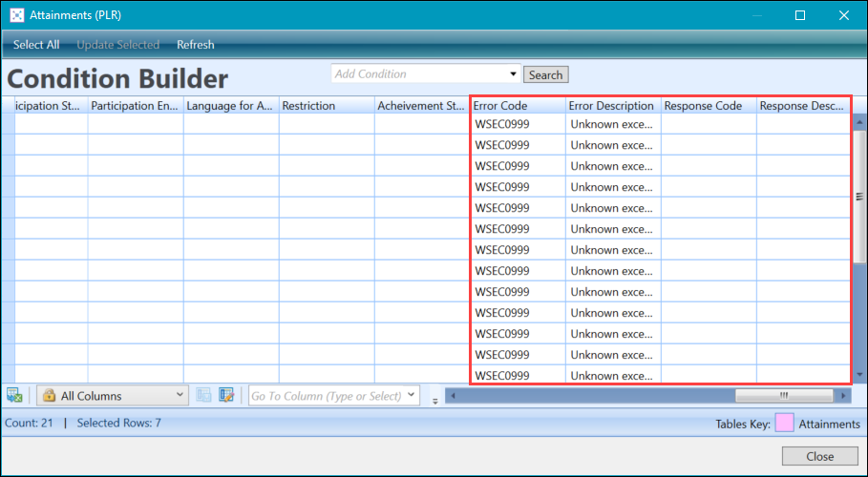
Task: Click the Error Description column header
Action: pos(613,106)
